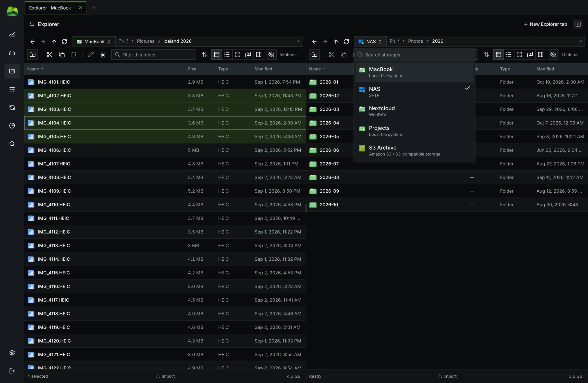Screen dimensions: 588x383
Task: Click Import in the NAS pane footer
Action: click(x=447, y=376)
